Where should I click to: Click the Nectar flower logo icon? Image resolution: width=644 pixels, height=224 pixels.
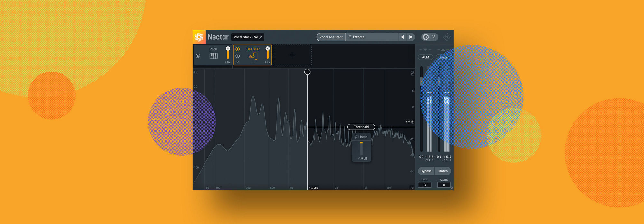[199, 37]
